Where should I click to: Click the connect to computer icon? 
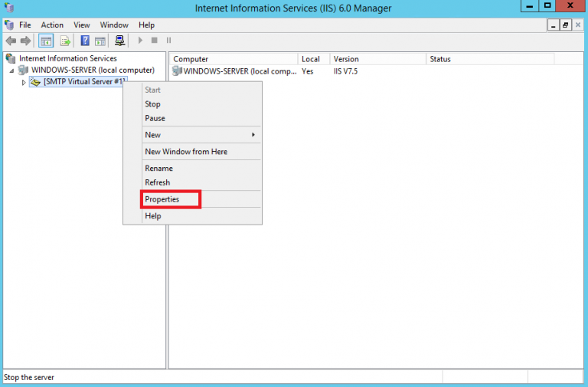coord(120,41)
